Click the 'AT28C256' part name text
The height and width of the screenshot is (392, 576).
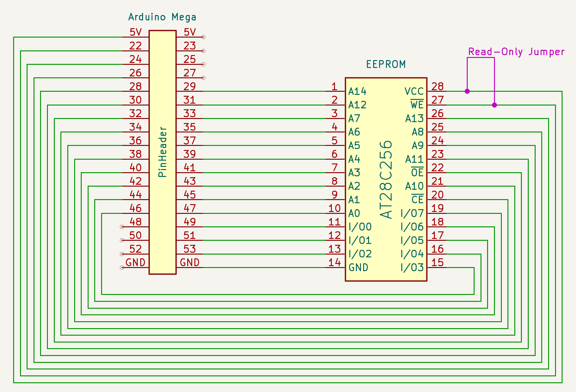click(386, 179)
